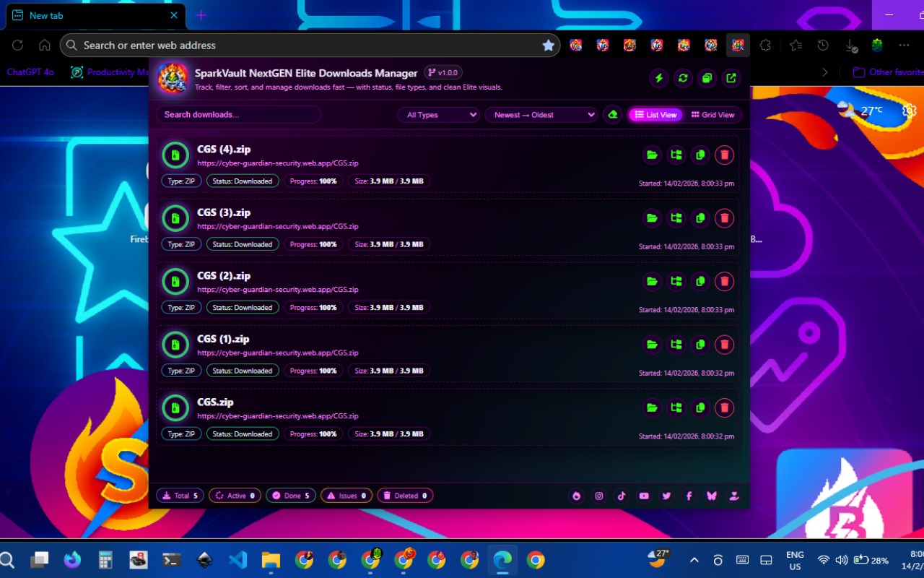This screenshot has width=924, height=578.
Task: Click the CGS.zip source URL
Action: click(x=278, y=416)
